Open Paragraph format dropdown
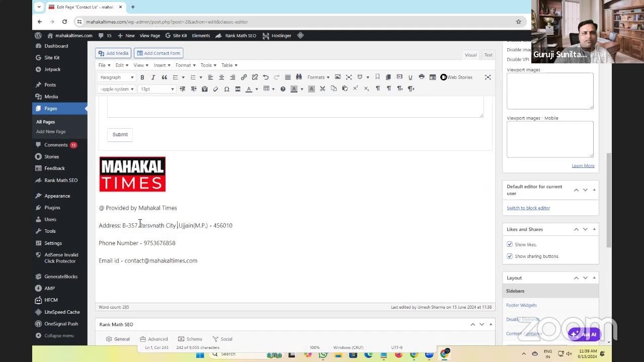Image resolution: width=644 pixels, height=362 pixels. point(117,77)
